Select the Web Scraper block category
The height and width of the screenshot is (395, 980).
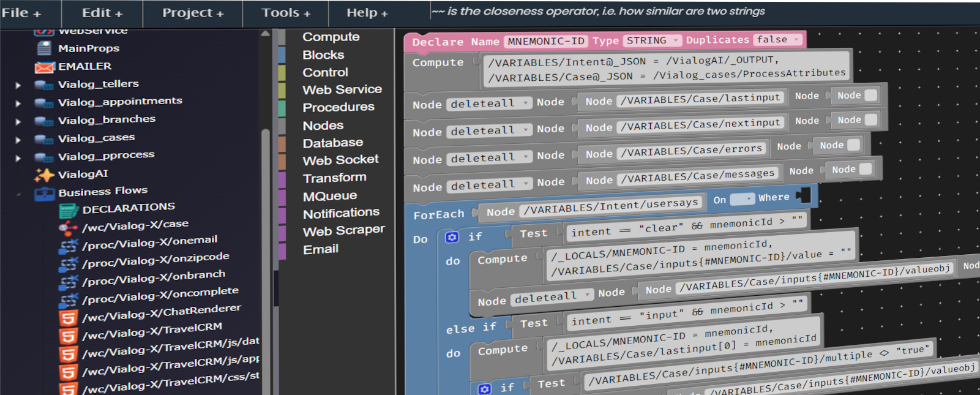(x=343, y=231)
